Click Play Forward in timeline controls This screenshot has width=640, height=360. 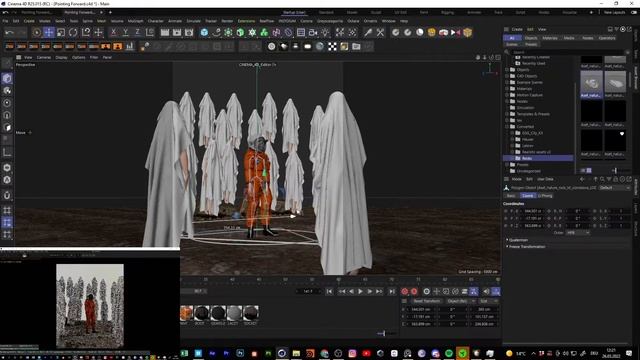tap(360, 291)
